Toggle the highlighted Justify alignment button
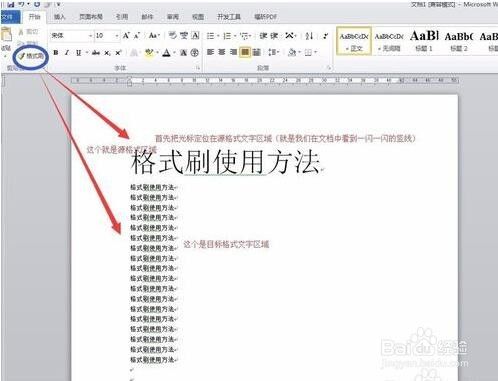The image size is (498, 381). pyautogui.click(x=245, y=52)
